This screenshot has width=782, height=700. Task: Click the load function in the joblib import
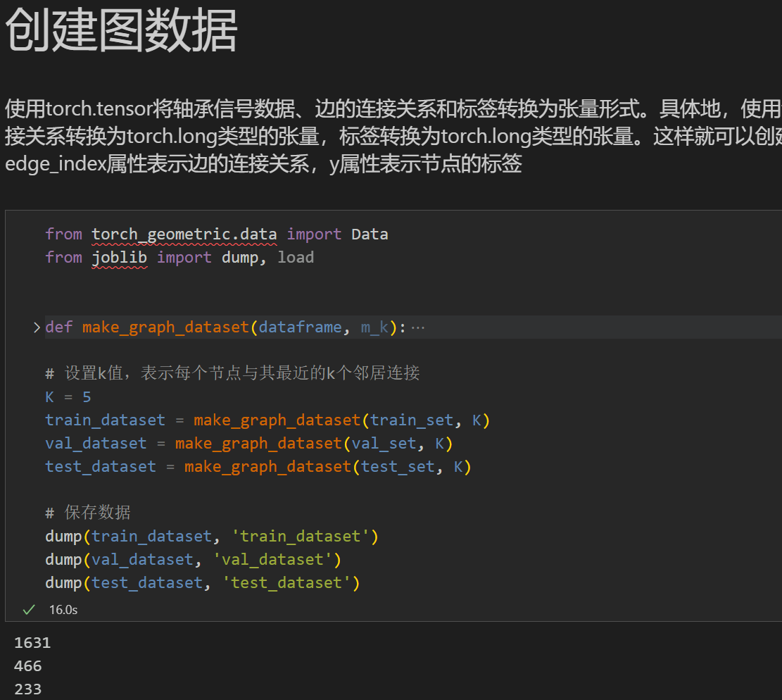[296, 257]
